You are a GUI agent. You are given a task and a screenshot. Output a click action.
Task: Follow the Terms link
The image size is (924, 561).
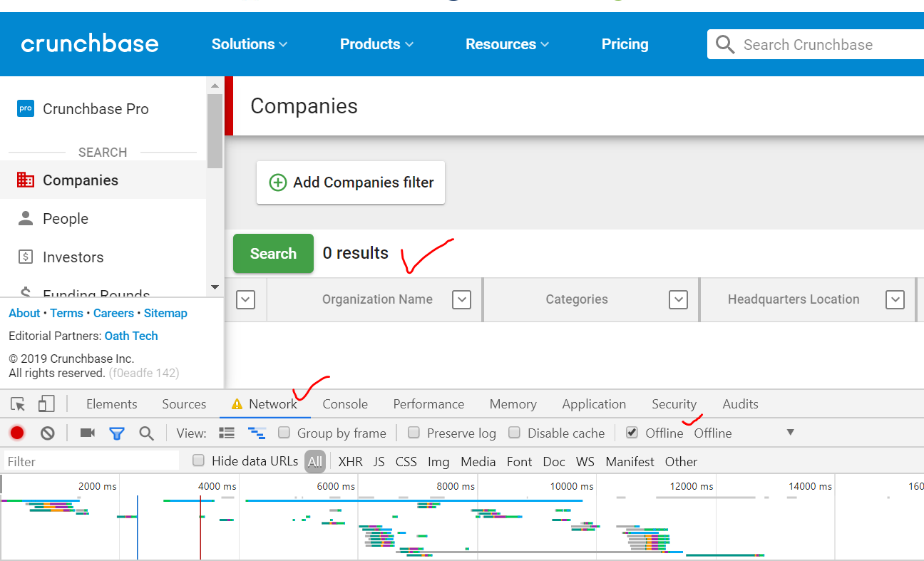[x=66, y=313]
